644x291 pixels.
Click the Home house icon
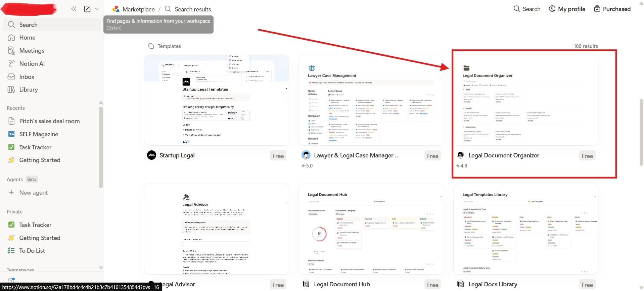pos(11,38)
